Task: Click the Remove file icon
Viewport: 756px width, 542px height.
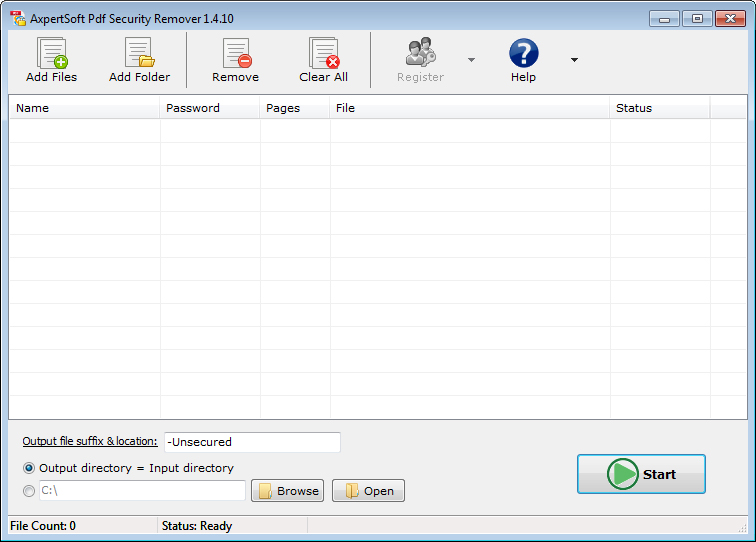Action: point(236,60)
